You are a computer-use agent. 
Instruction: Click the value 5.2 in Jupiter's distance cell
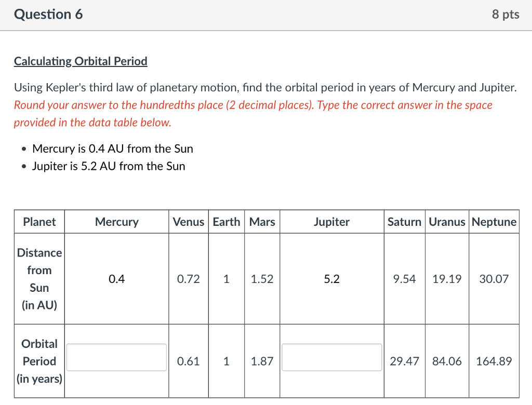331,279
